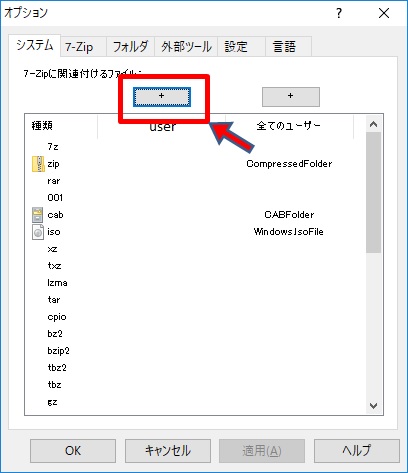Click the 全てのユーザー column header
This screenshot has height=473, width=408.
coord(289,126)
